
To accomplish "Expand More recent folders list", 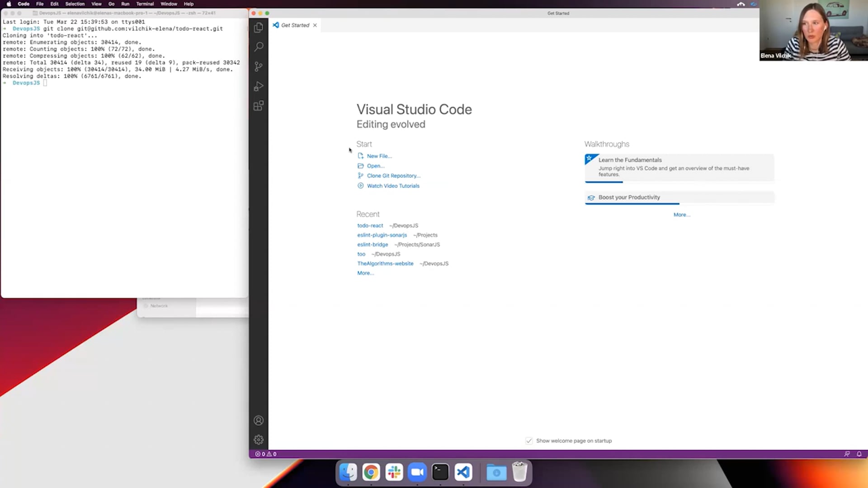I will coord(365,273).
